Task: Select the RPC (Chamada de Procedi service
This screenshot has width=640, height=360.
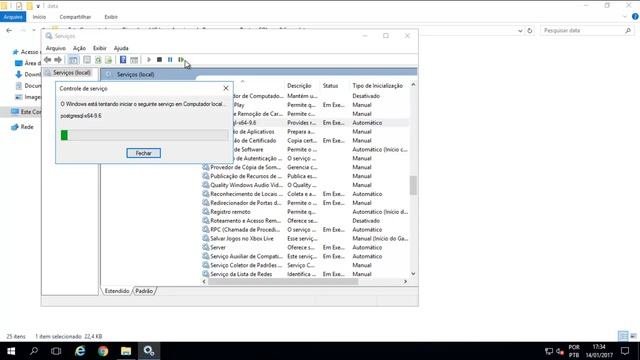Action: (x=245, y=230)
